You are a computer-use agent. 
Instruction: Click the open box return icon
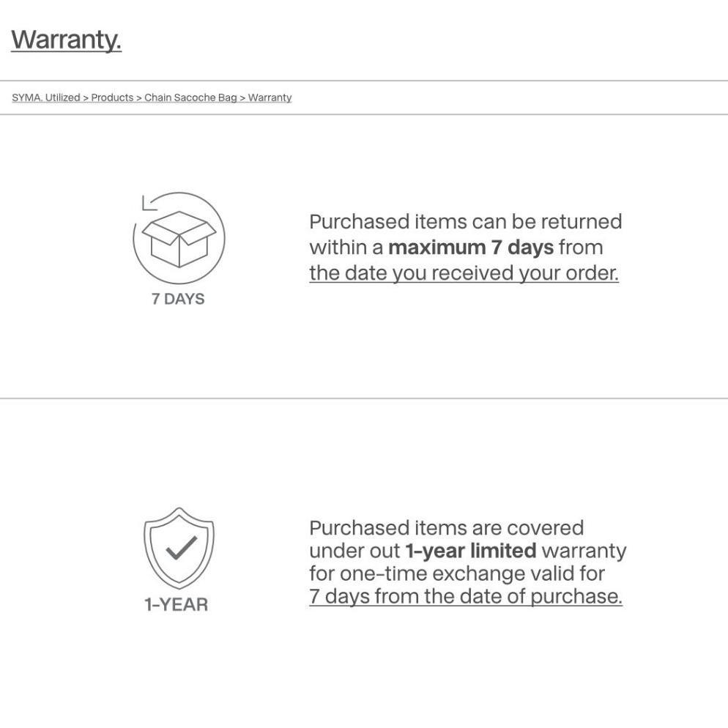(179, 239)
